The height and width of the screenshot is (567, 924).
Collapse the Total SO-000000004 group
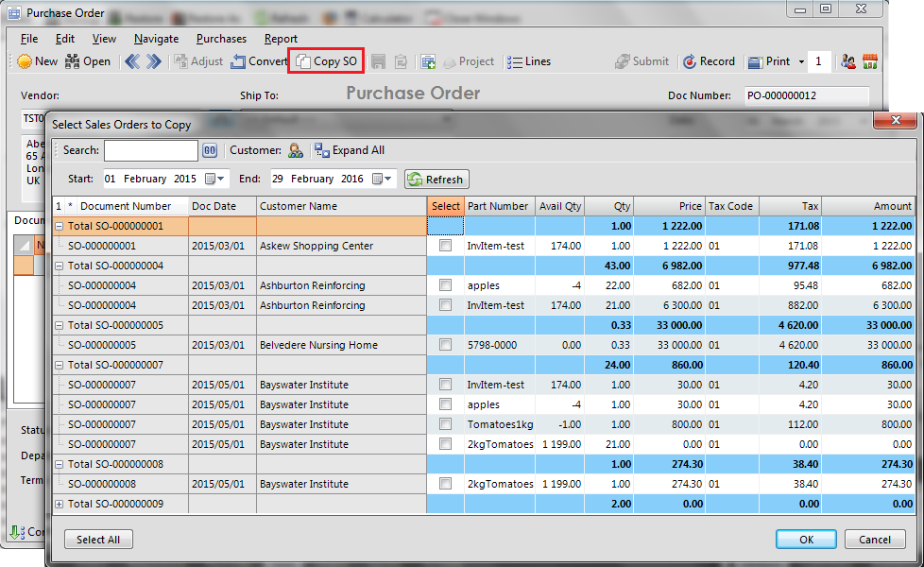pyautogui.click(x=60, y=266)
